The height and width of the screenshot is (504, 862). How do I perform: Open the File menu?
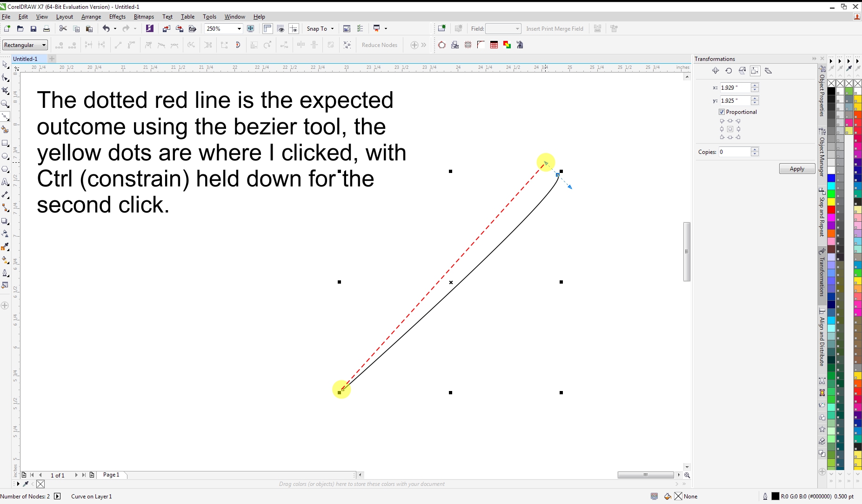click(6, 17)
